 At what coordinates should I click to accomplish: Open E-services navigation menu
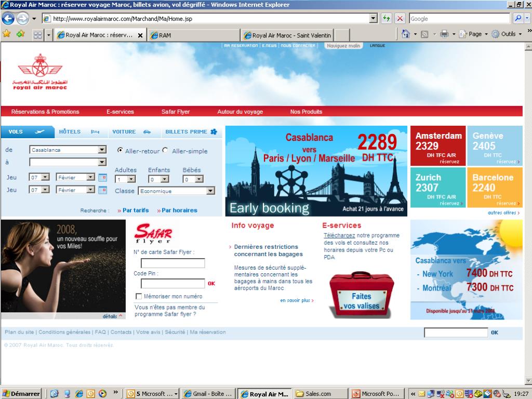click(x=120, y=112)
